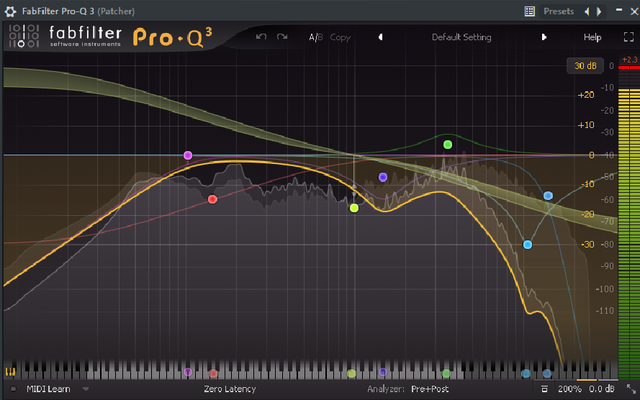This screenshot has width=640, height=400.
Task: Toggle full screen mode icon
Action: [629, 37]
